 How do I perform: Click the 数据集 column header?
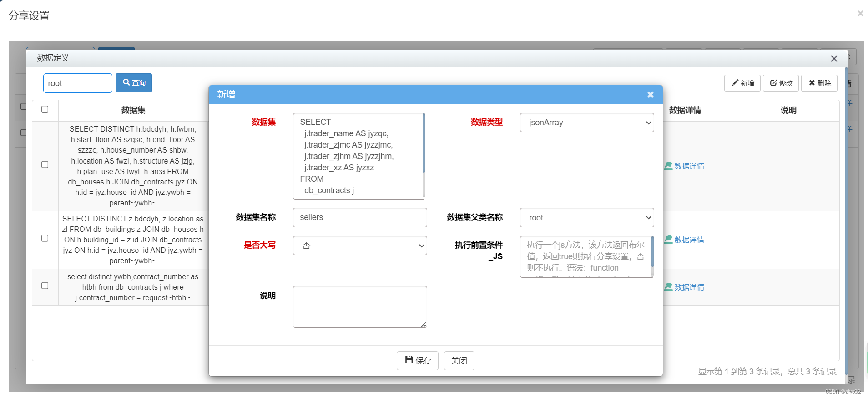coord(133,110)
